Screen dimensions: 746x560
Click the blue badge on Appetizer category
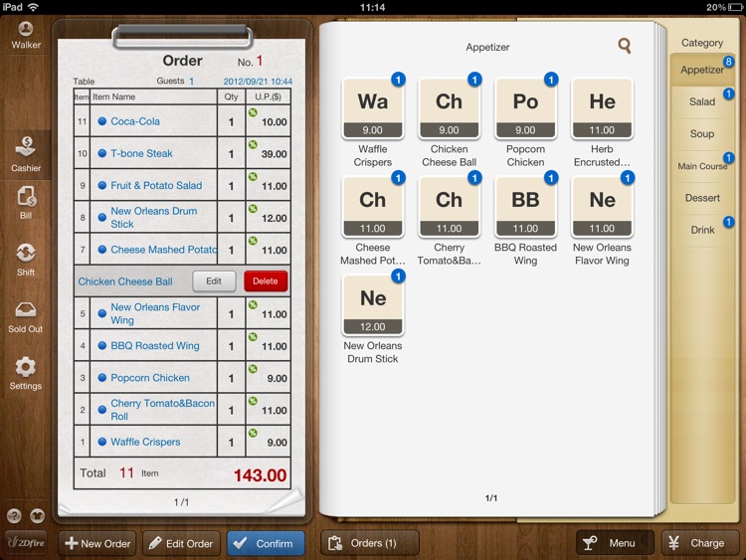point(728,62)
